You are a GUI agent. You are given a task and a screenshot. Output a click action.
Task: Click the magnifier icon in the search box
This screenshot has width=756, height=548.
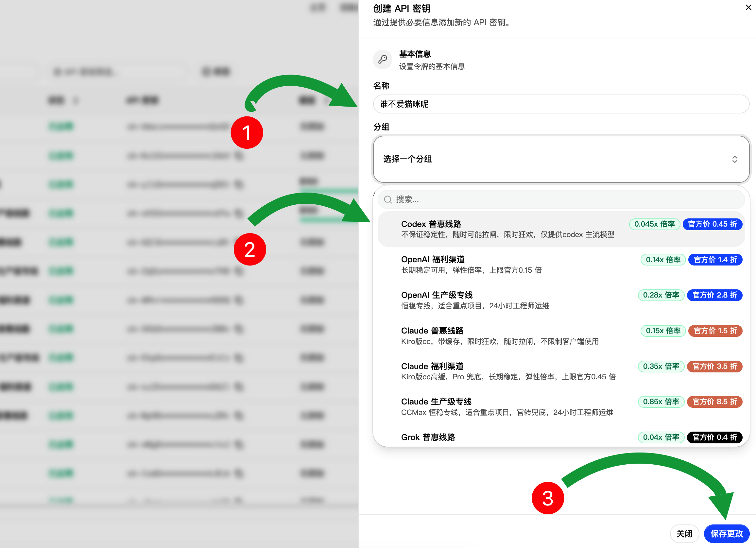pyautogui.click(x=388, y=199)
